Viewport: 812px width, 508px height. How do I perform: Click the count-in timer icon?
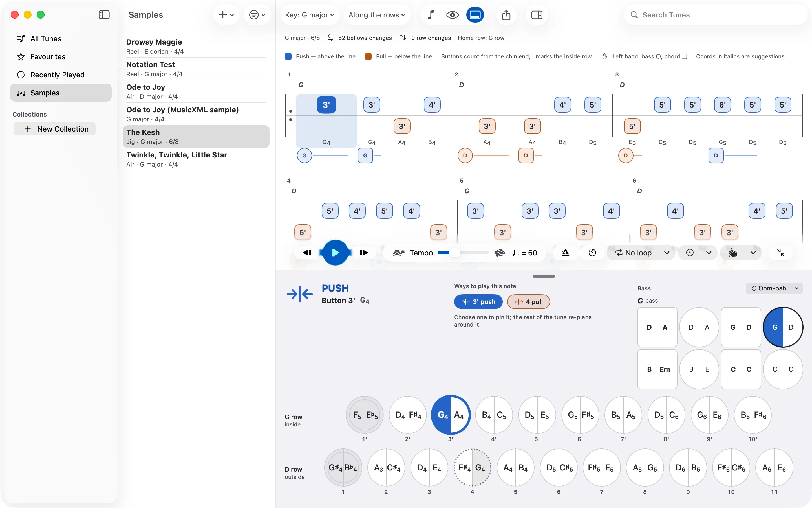[x=592, y=253]
